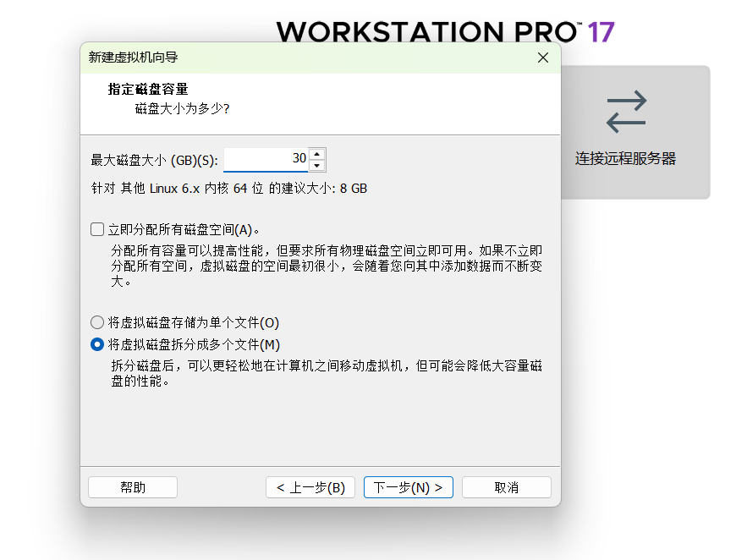Viewport: 736px width, 560px height.
Task: Click the 磁盘大小为多少? subtitle text
Action: point(182,109)
